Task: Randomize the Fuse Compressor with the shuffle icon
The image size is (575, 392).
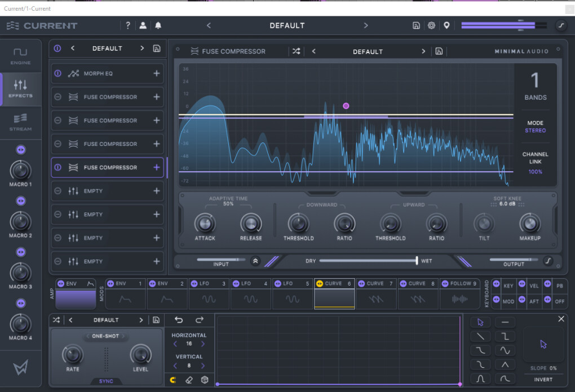Action: pyautogui.click(x=297, y=51)
